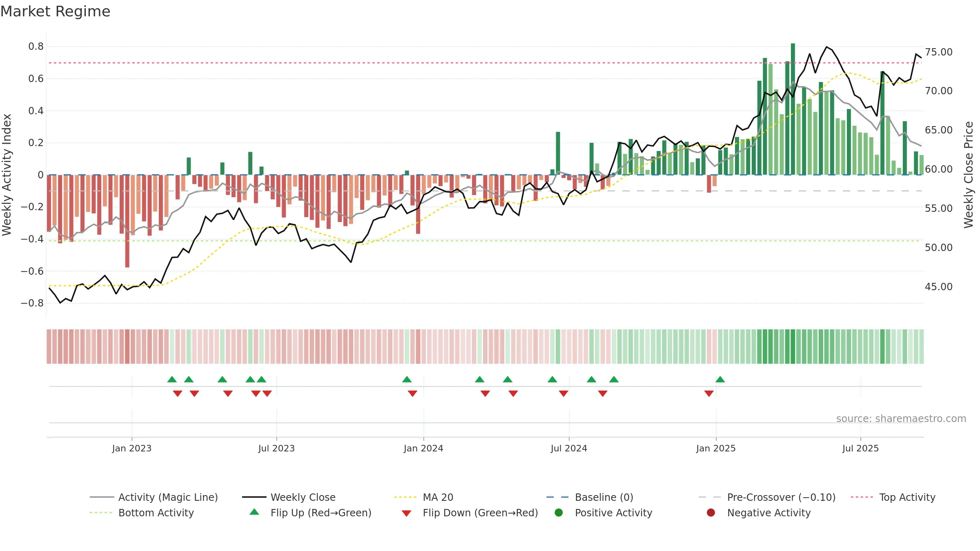The height and width of the screenshot is (551, 980).
Task: Toggle Pre-Crossover (−0.10) legend entry
Action: (767, 497)
